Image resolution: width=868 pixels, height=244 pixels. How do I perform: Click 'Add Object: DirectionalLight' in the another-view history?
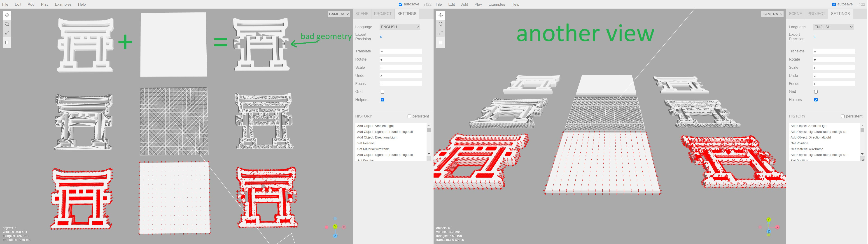(810, 138)
